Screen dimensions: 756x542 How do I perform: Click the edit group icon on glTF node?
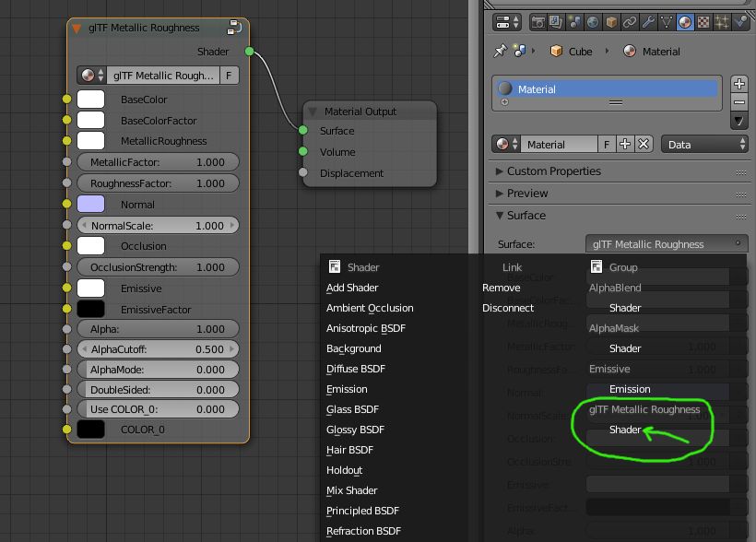coord(234,28)
